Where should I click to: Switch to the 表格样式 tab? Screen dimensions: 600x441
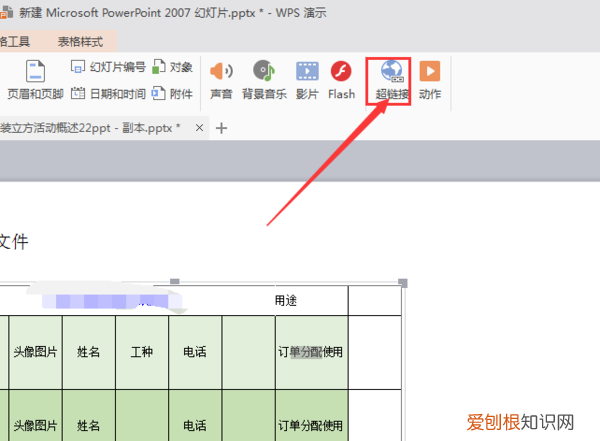(80, 41)
